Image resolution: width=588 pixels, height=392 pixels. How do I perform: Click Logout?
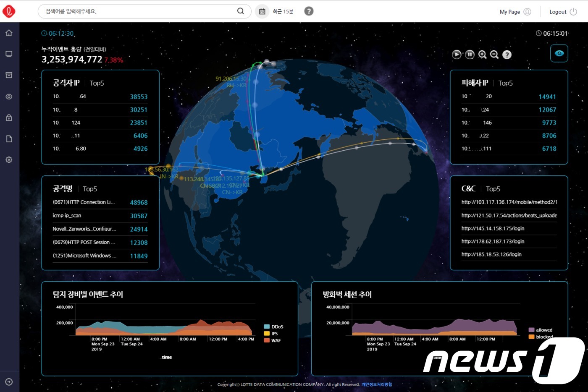563,12
